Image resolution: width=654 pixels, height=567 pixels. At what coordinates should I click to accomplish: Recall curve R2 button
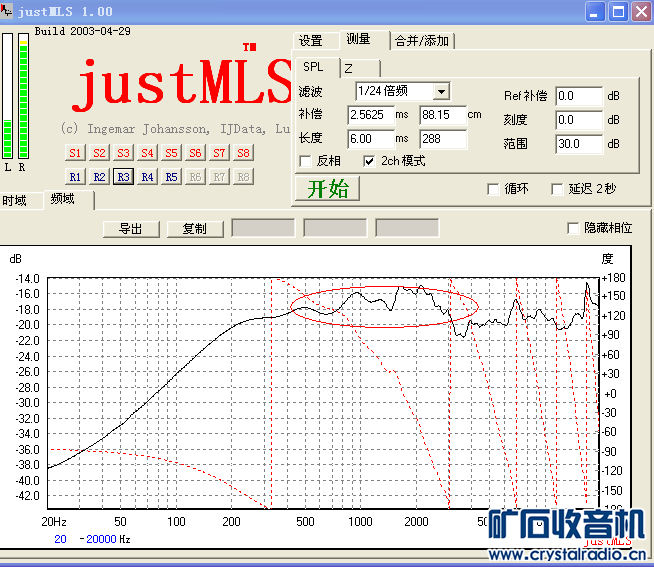99,177
